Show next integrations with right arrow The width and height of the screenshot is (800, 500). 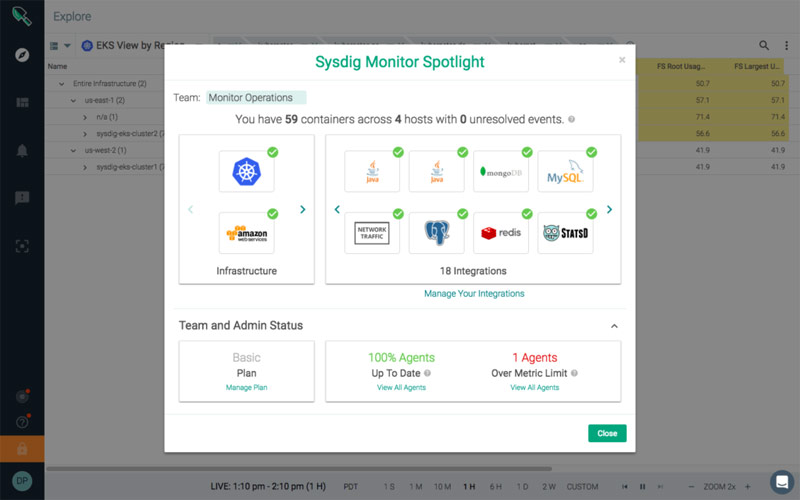pyautogui.click(x=609, y=209)
